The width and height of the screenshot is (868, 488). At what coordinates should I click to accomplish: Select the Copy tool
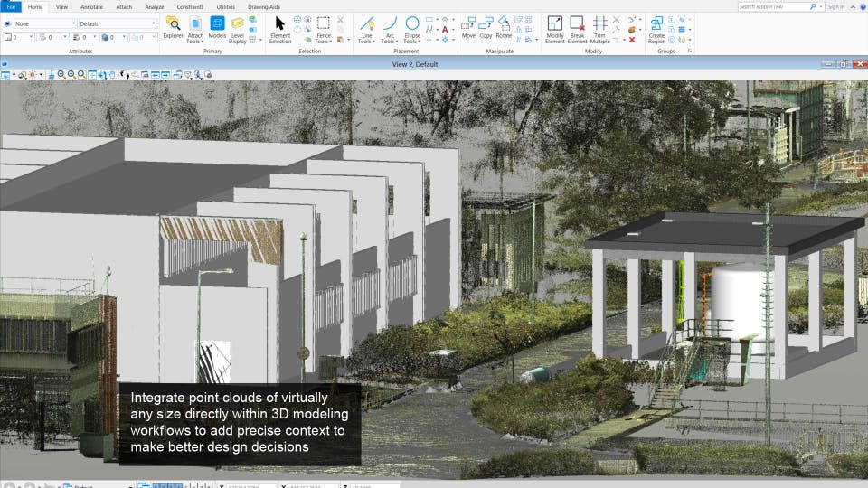pyautogui.click(x=486, y=28)
